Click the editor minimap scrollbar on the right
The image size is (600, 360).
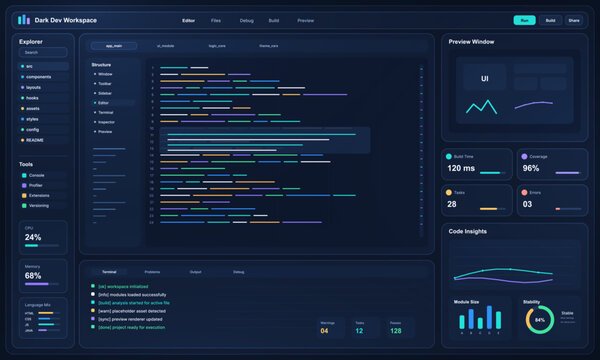tap(421, 150)
